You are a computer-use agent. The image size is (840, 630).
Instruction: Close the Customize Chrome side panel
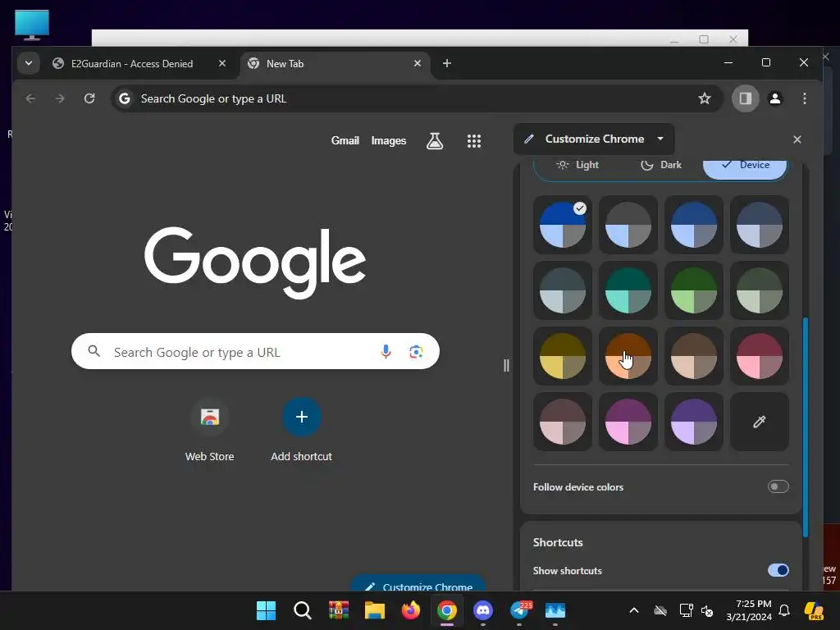797,139
